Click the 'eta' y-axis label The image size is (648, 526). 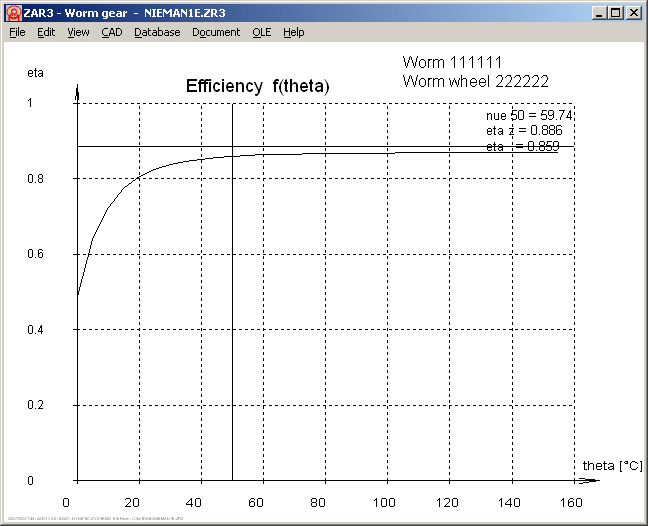click(35, 73)
